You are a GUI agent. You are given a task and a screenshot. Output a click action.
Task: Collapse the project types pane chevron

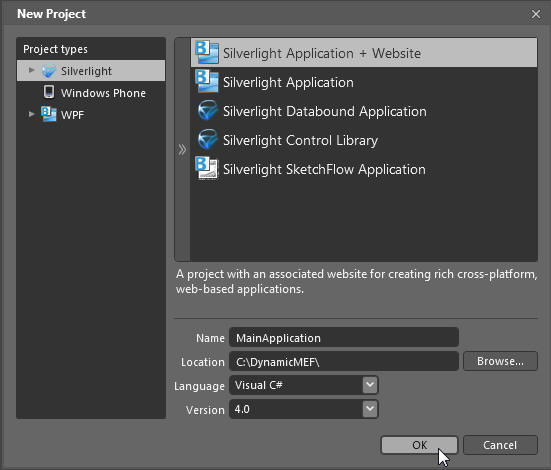[x=182, y=149]
